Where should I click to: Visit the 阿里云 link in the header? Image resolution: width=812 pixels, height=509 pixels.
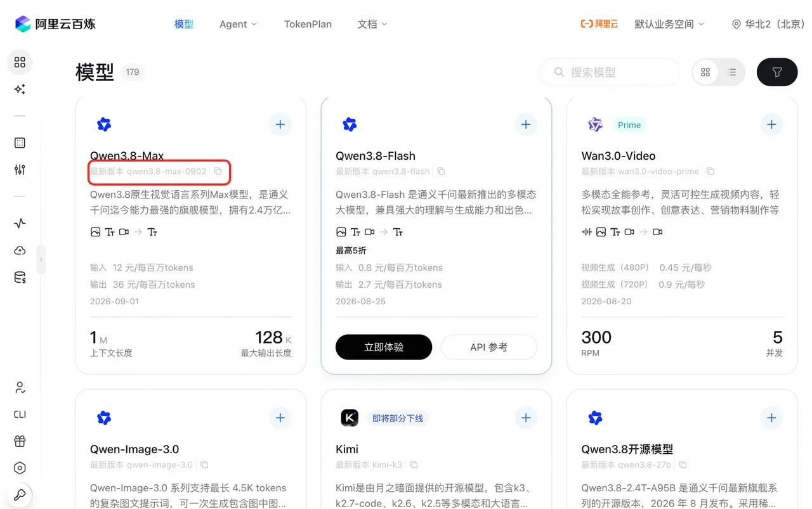click(x=599, y=24)
